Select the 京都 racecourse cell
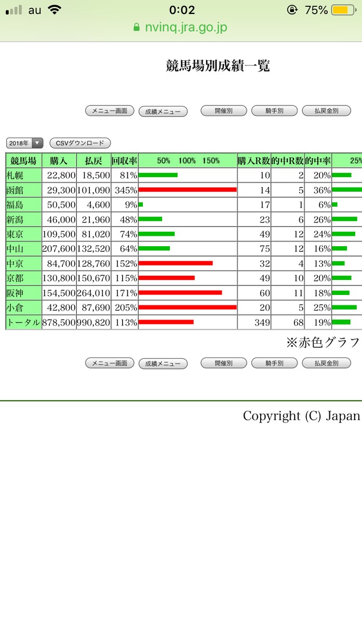Viewport: 362px width, 644px height. 24,278
